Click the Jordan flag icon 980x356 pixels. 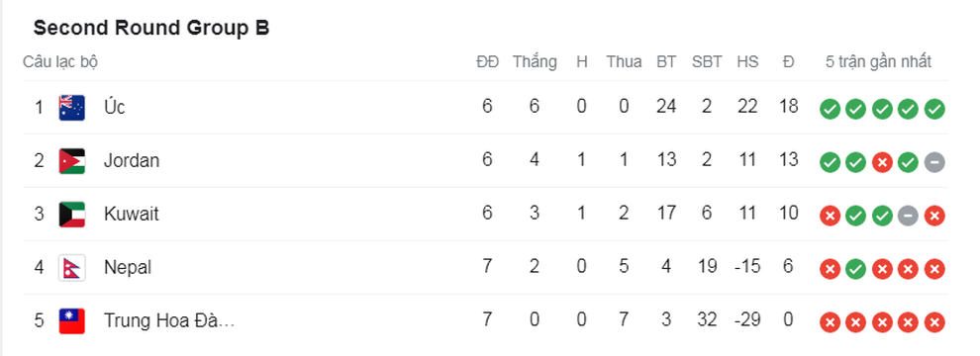pyautogui.click(x=72, y=161)
